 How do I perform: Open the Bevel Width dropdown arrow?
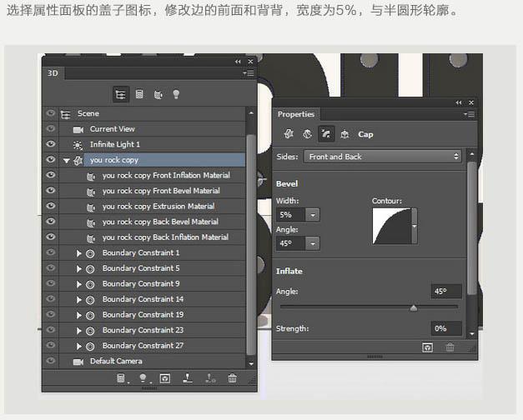(313, 215)
